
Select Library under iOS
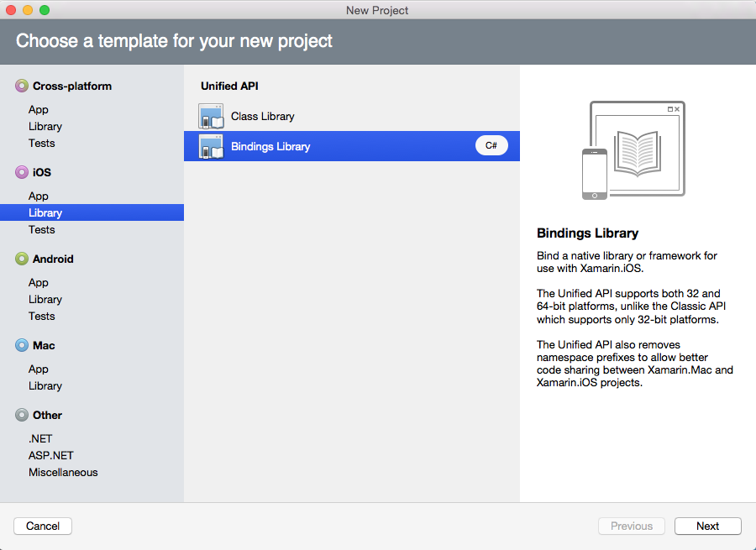(92, 212)
